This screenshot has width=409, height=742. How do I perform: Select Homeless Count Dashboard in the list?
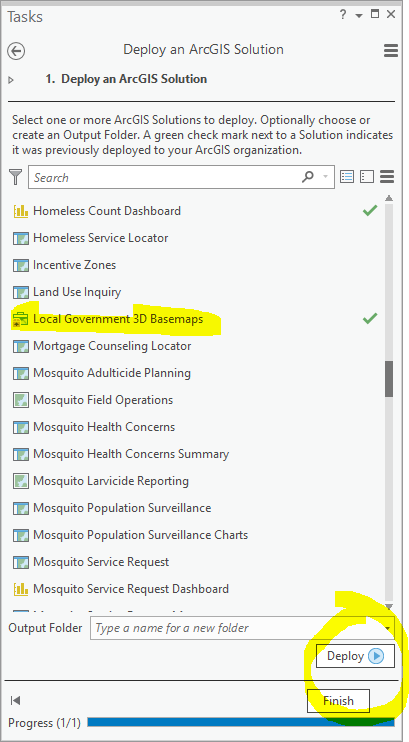point(107,211)
